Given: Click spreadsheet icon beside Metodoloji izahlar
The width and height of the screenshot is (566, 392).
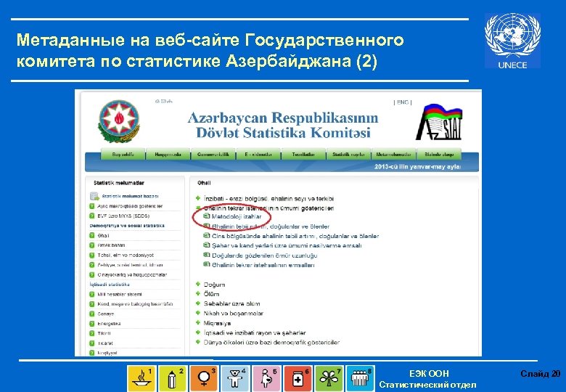Looking at the screenshot, I should click(x=207, y=216).
